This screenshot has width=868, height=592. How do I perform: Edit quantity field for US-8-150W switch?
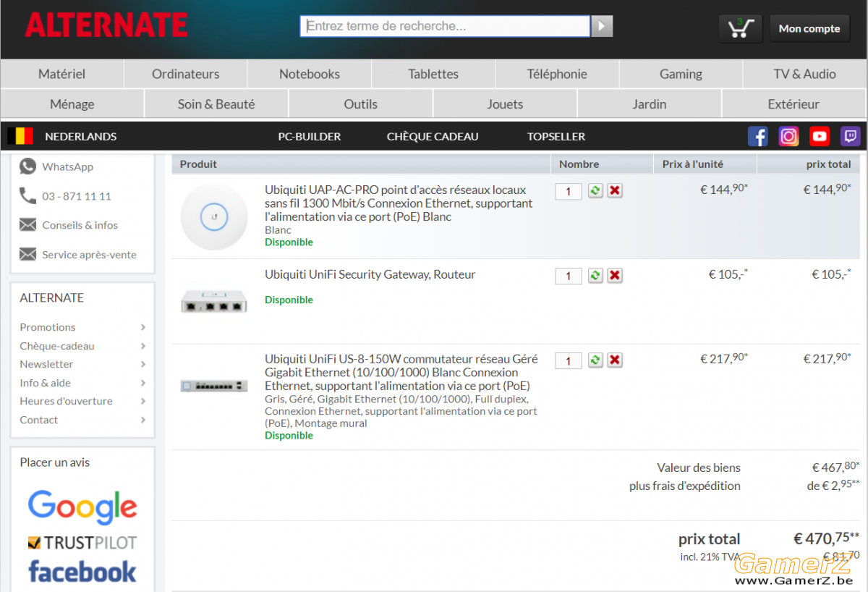click(569, 360)
